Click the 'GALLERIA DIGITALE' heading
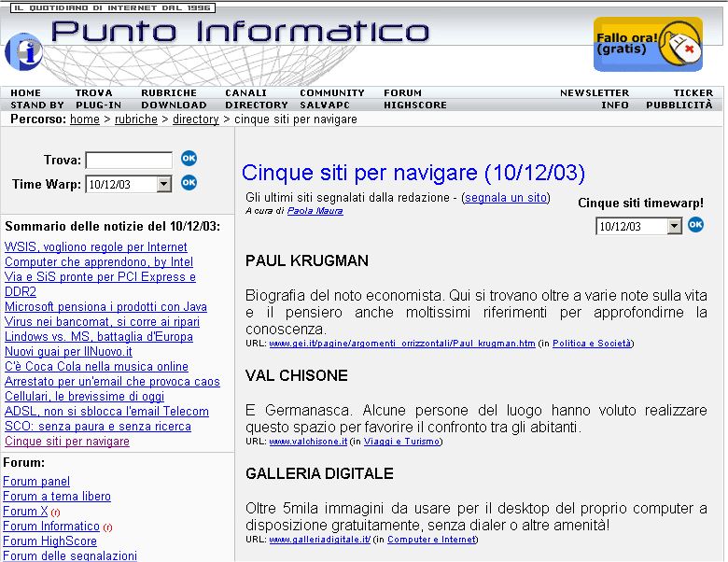This screenshot has width=728, height=562. [x=319, y=473]
